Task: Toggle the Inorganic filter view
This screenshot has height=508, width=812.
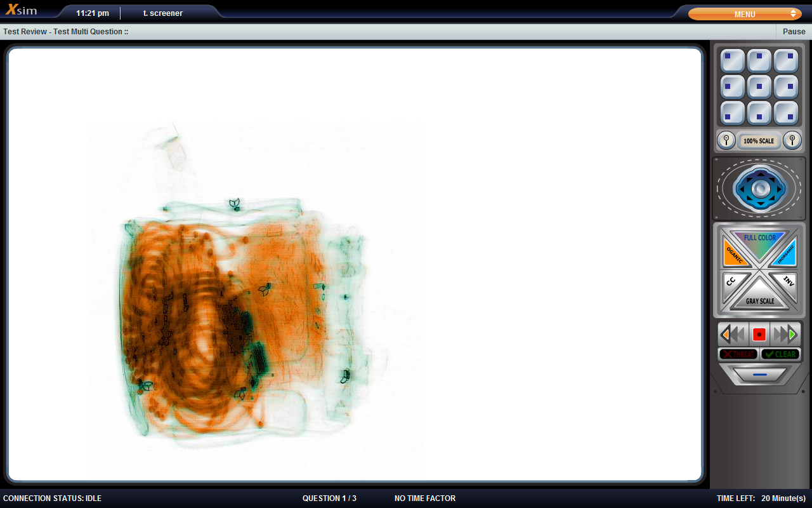Action: coord(785,254)
